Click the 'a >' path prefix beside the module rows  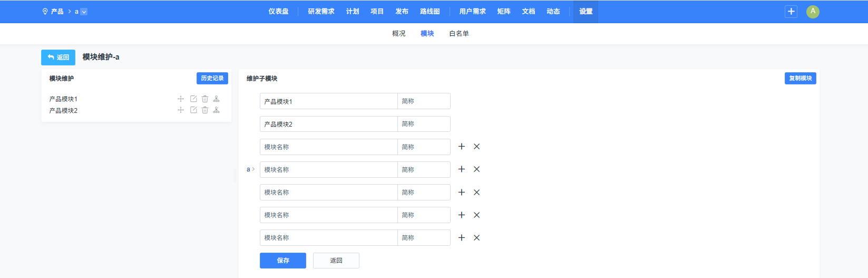(250, 169)
